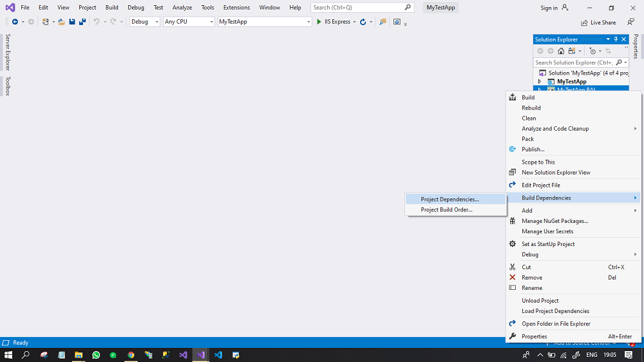Click the Pending Changes Filter clock icon
The width and height of the screenshot is (644, 362).
click(x=592, y=51)
